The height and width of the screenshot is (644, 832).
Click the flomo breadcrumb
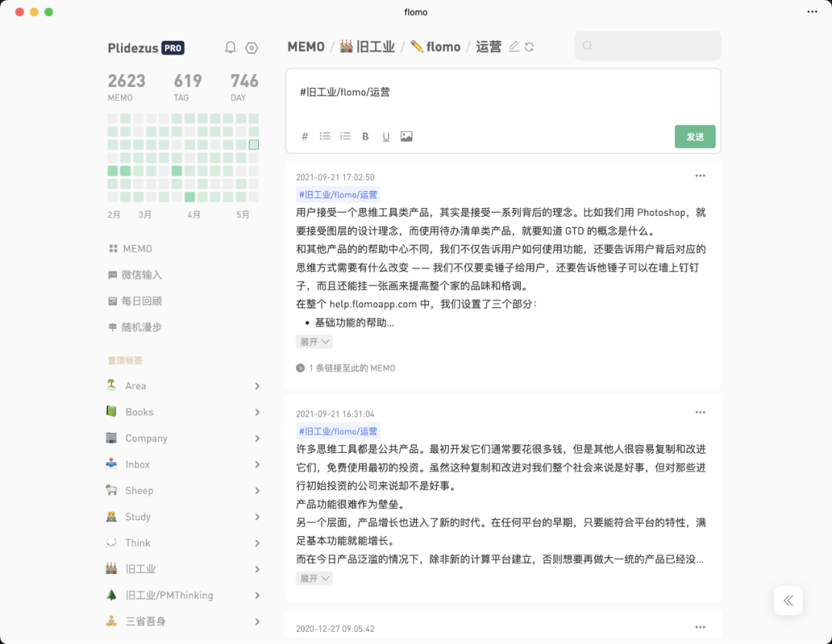pyautogui.click(x=435, y=47)
